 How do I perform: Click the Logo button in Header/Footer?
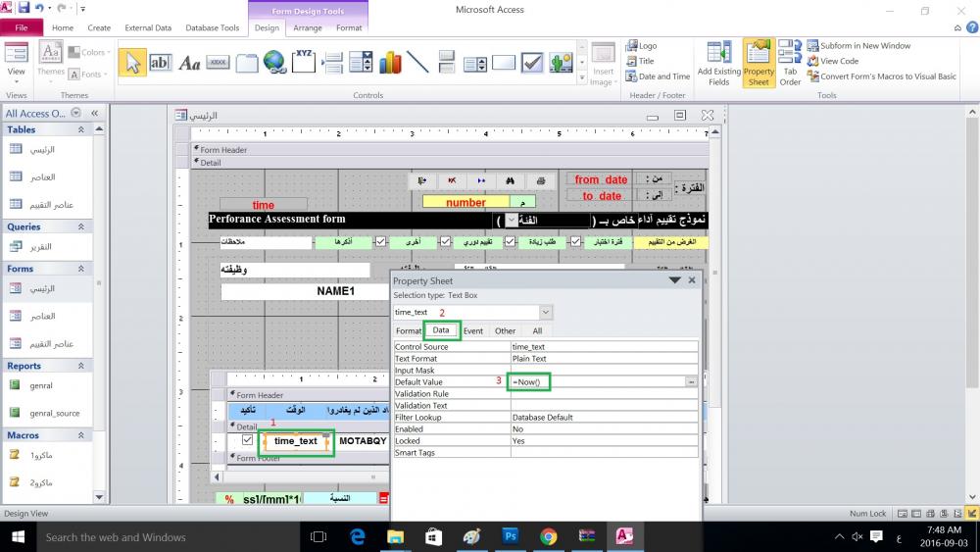641,46
